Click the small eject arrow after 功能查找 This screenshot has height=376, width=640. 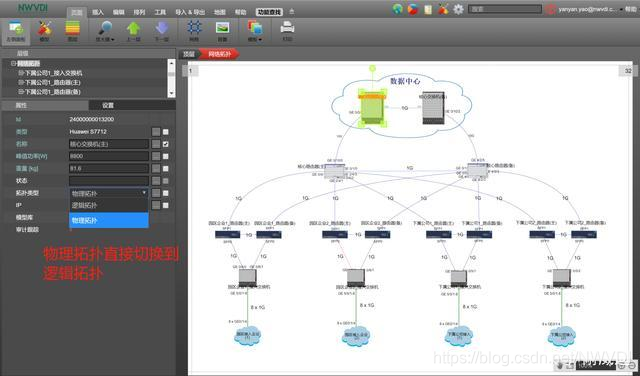(x=291, y=12)
